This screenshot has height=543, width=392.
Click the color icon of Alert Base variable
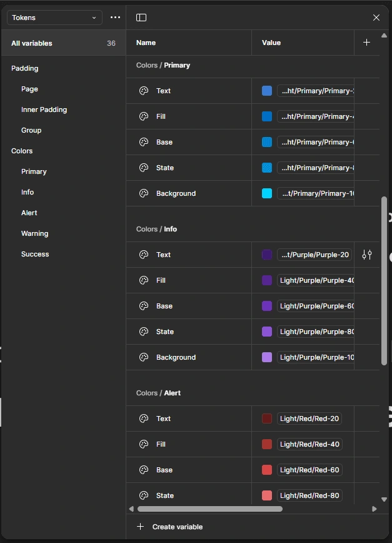(144, 470)
